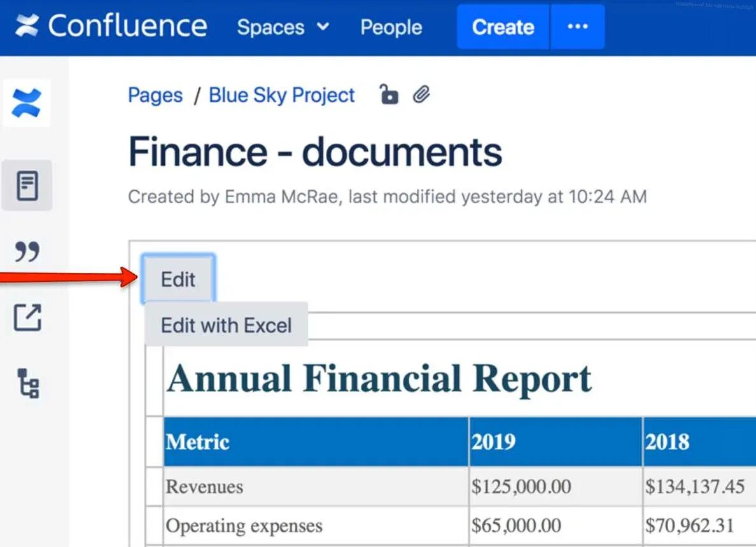Select the Annual Financial Report heading

[379, 379]
